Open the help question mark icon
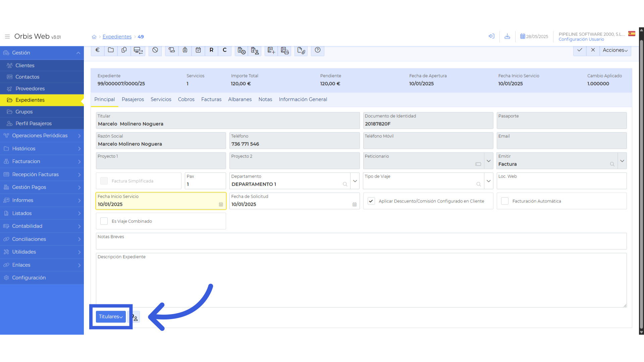Image resolution: width=644 pixels, height=362 pixels. pyautogui.click(x=318, y=50)
